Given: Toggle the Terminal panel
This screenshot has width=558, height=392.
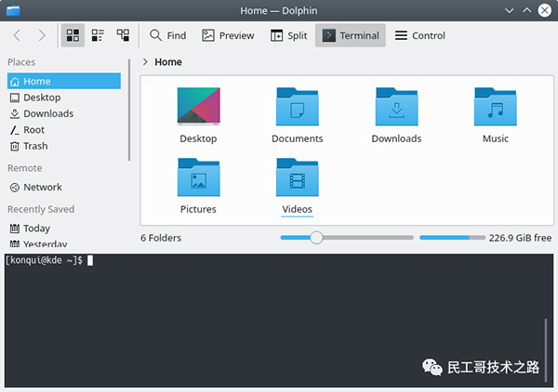Looking at the screenshot, I should coord(351,35).
